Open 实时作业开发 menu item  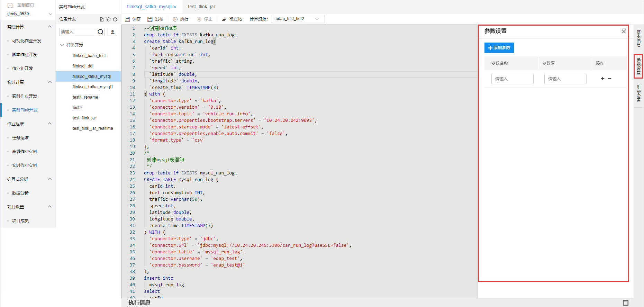click(x=25, y=96)
